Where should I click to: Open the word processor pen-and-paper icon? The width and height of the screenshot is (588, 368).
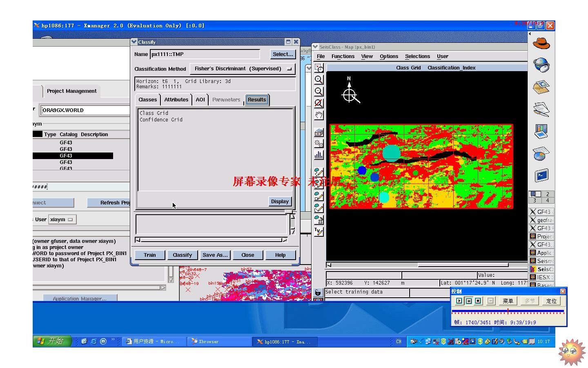pyautogui.click(x=541, y=109)
